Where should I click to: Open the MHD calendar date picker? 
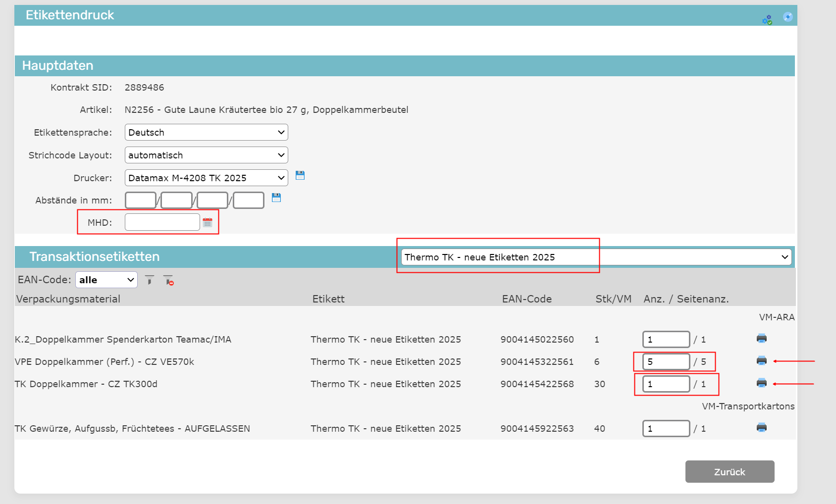pos(208,222)
